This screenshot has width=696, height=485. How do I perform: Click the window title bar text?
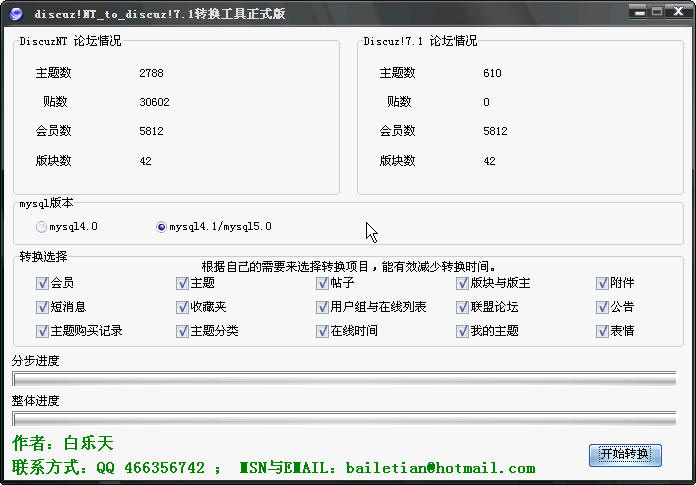160,14
